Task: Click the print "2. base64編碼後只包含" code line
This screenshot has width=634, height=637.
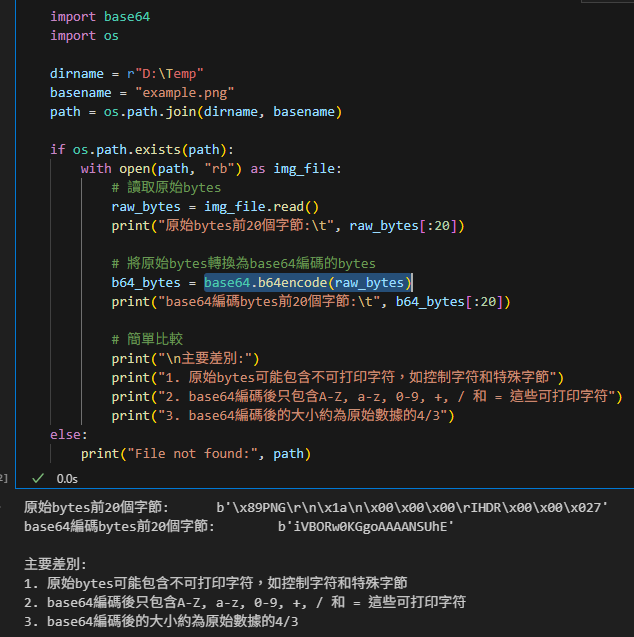Action: [367, 396]
